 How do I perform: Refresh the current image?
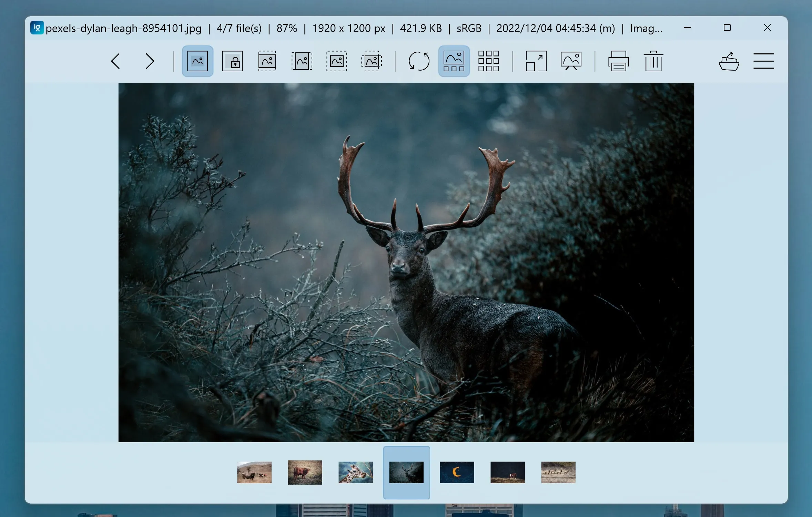pyautogui.click(x=419, y=61)
